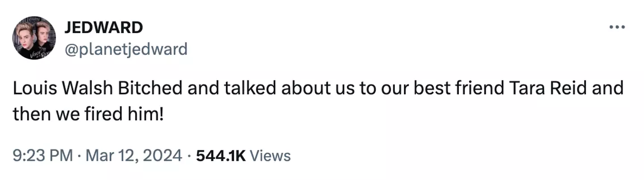Open the three-dot more options menu
The image size is (644, 180).
(617, 27)
